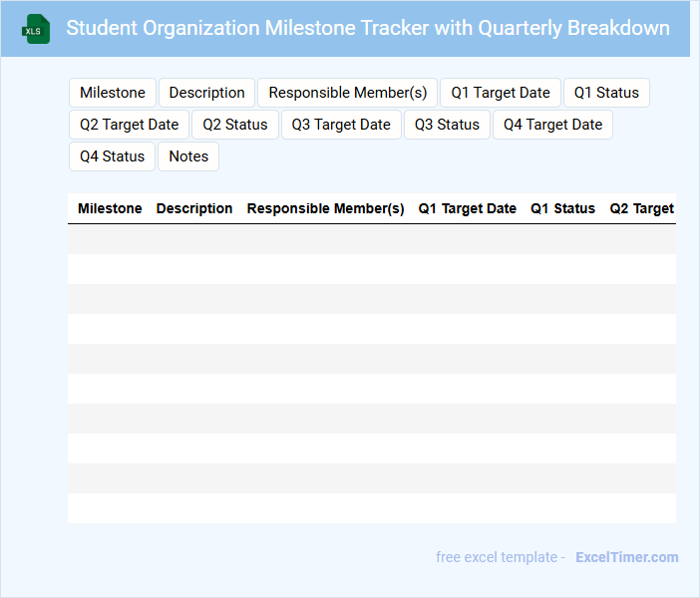Viewport: 700px width, 598px height.
Task: Click the Description table column header
Action: coord(194,208)
